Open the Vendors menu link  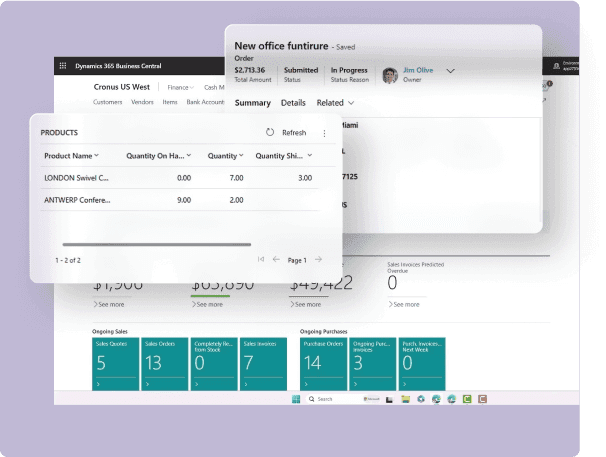pos(143,102)
